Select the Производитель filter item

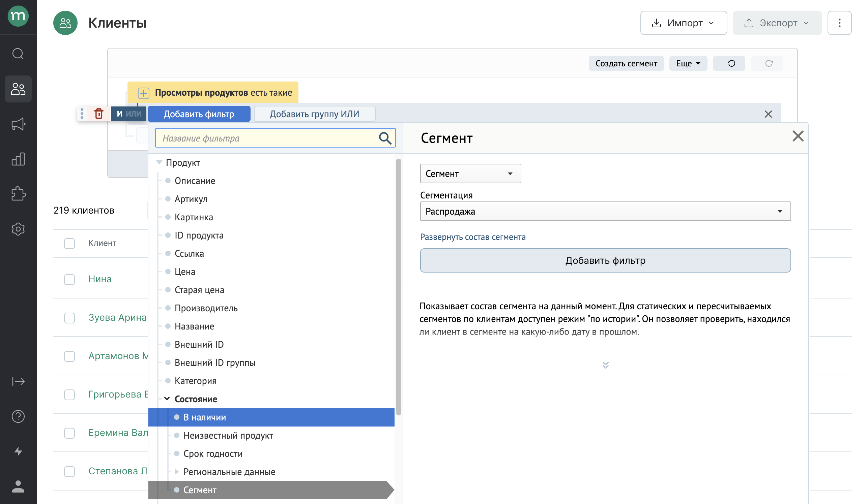[206, 308]
